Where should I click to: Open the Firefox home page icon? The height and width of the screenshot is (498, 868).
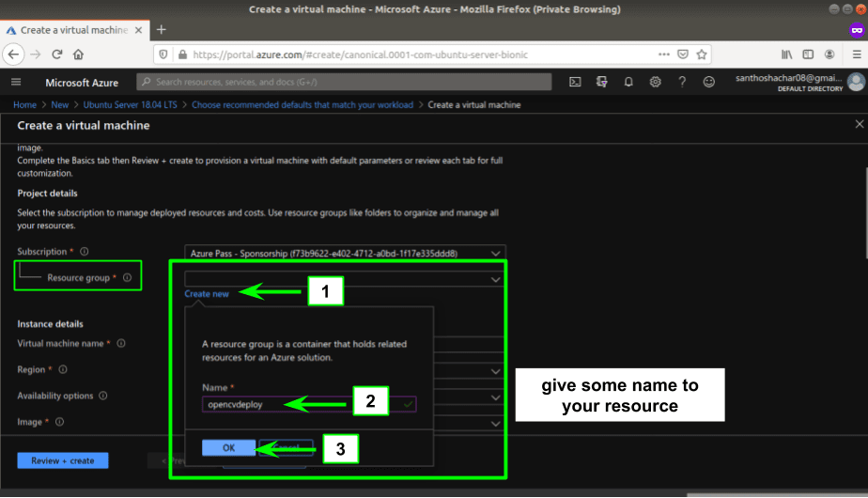coord(79,54)
